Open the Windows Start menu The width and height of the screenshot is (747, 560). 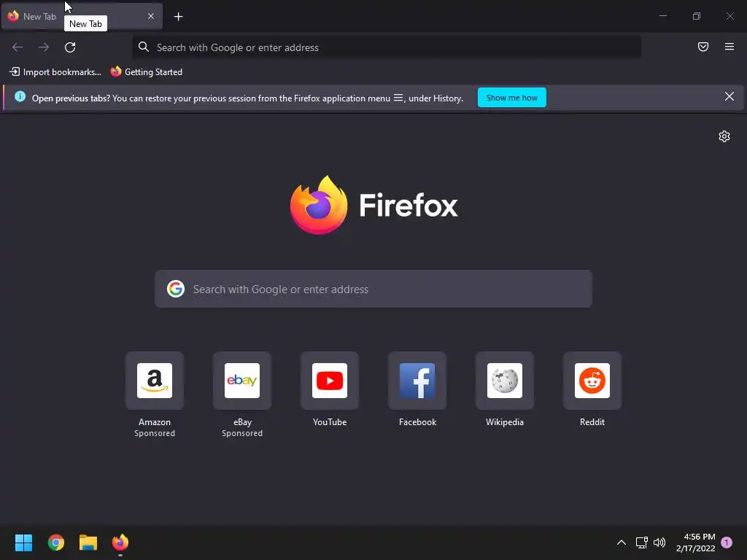tap(23, 542)
